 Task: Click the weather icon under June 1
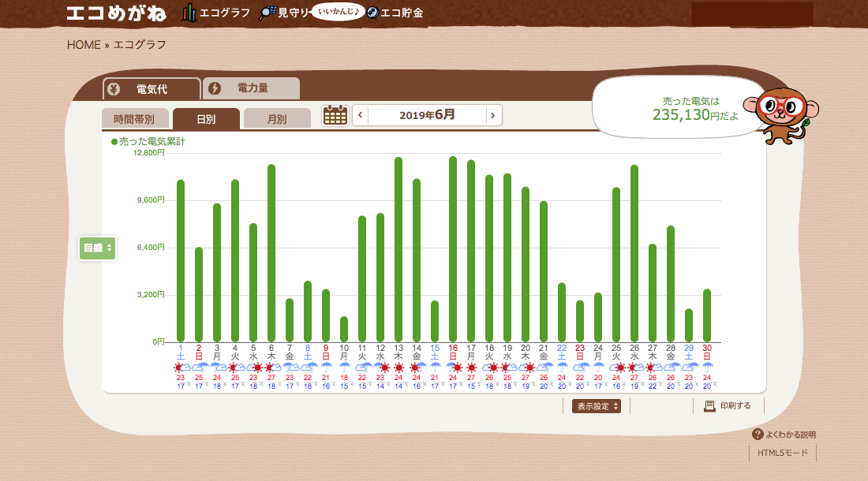point(181,367)
